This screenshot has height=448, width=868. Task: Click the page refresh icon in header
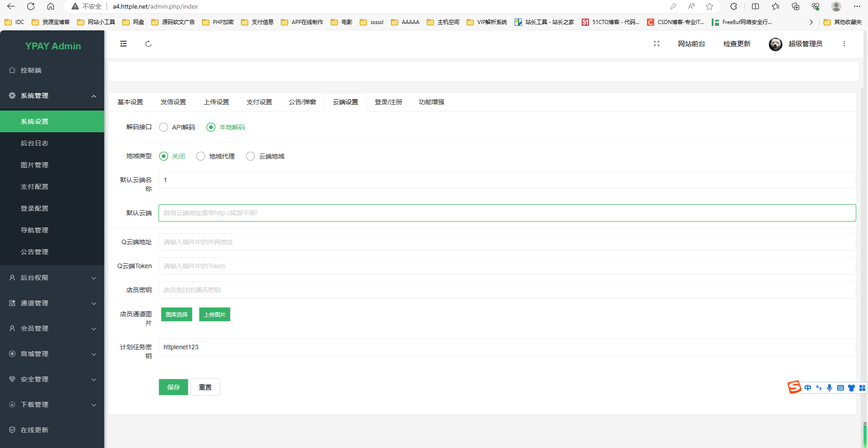[x=148, y=44]
